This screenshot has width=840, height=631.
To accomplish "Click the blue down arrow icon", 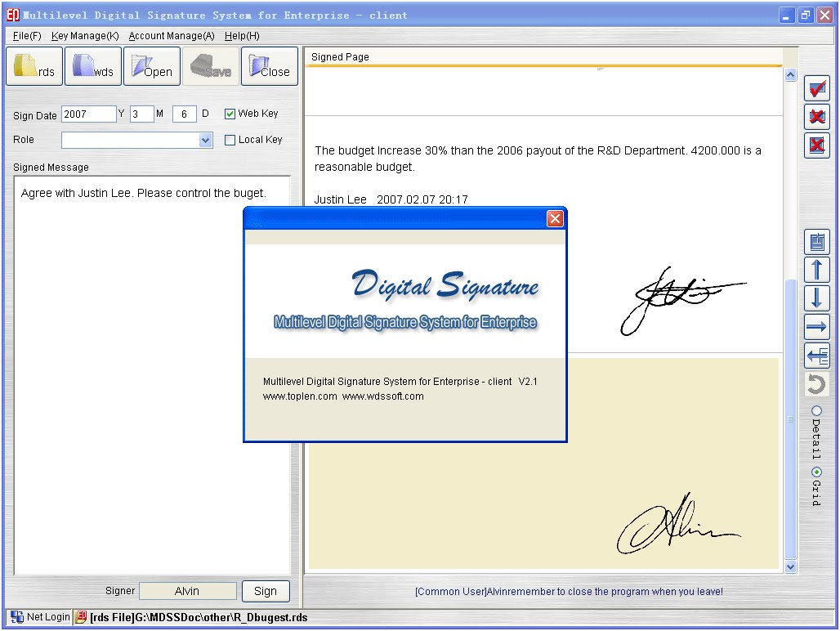I will (x=817, y=298).
